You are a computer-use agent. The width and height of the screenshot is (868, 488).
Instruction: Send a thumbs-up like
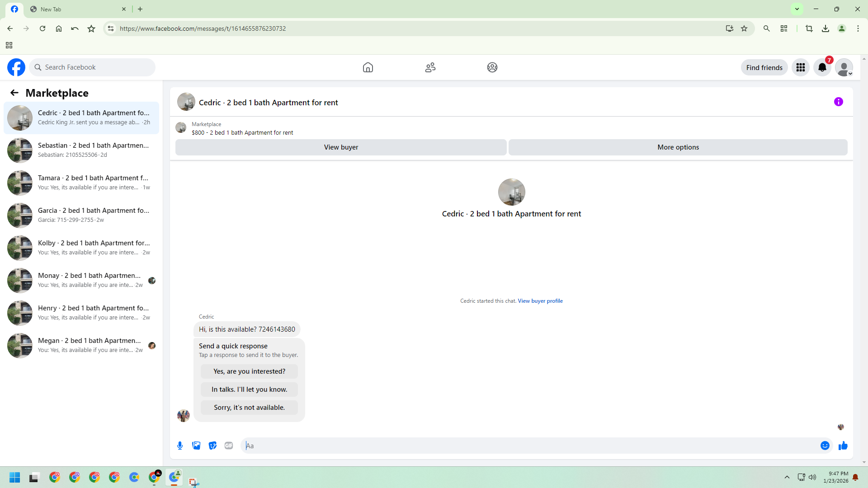coord(843,446)
